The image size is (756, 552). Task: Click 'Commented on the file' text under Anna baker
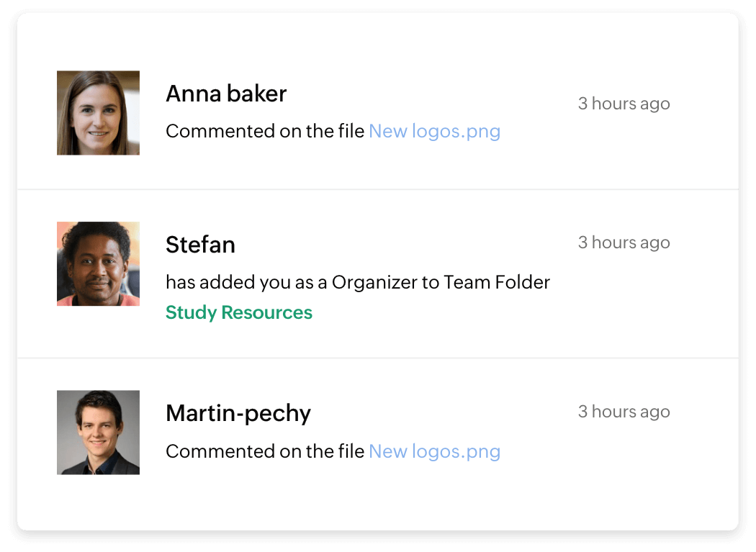[265, 132]
